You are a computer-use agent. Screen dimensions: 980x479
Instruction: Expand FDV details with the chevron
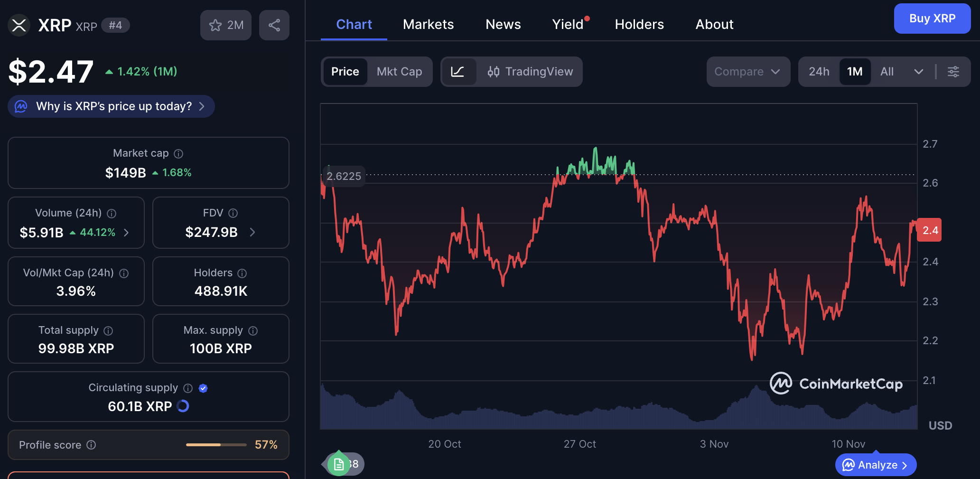tap(252, 233)
